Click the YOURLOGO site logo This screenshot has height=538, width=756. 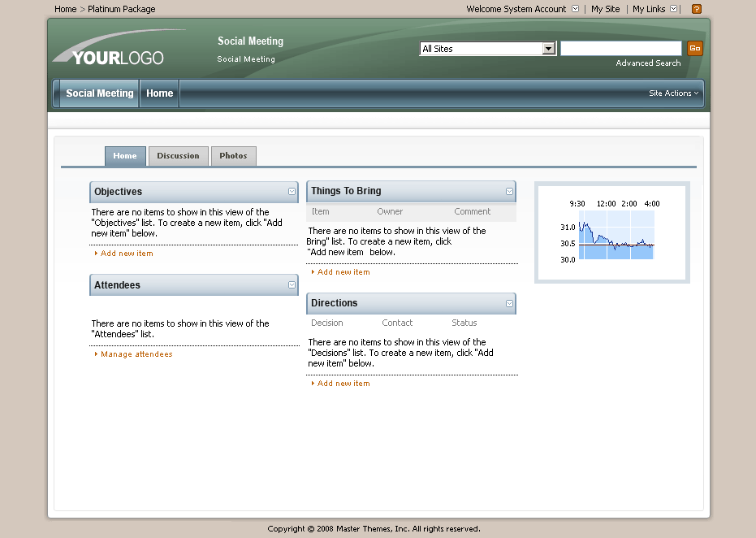point(110,54)
